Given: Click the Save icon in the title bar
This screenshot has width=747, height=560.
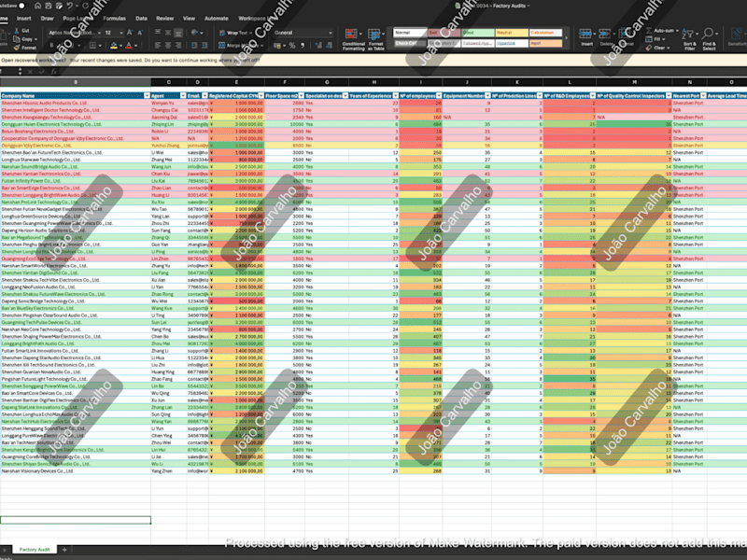Looking at the screenshot, I should 49,6.
